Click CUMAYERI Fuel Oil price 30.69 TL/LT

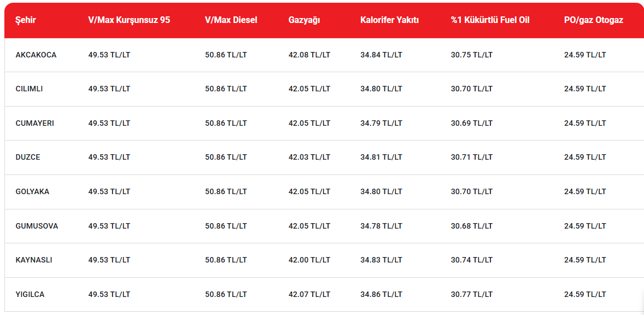pyautogui.click(x=471, y=123)
